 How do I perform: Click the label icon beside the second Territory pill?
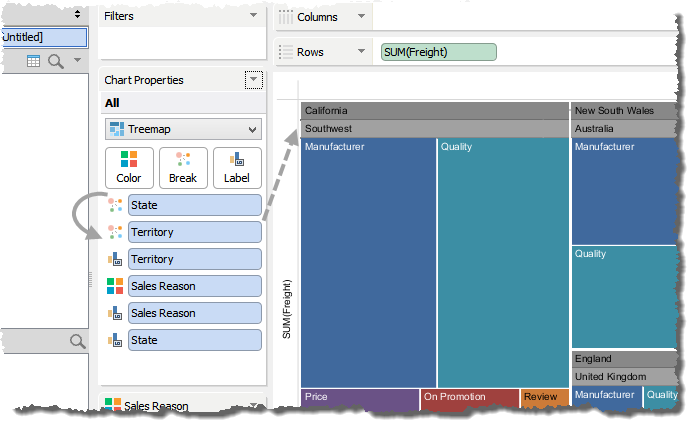(115, 259)
